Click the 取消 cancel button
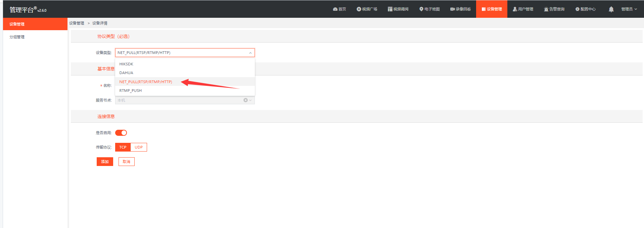644x228 pixels. click(x=127, y=162)
